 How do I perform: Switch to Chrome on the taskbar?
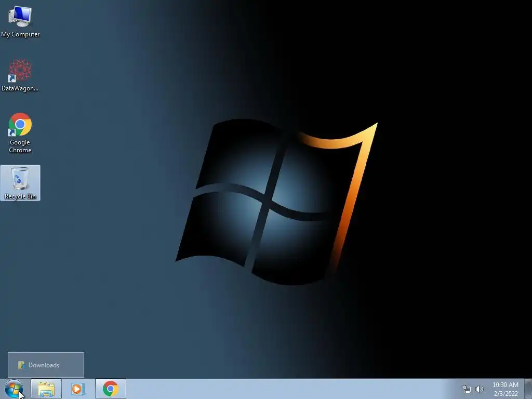111,389
